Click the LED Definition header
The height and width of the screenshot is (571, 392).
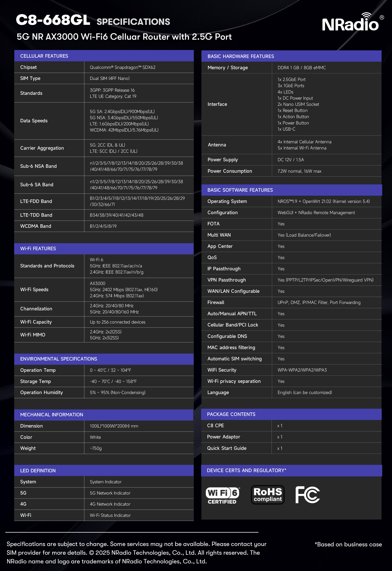click(x=38, y=470)
